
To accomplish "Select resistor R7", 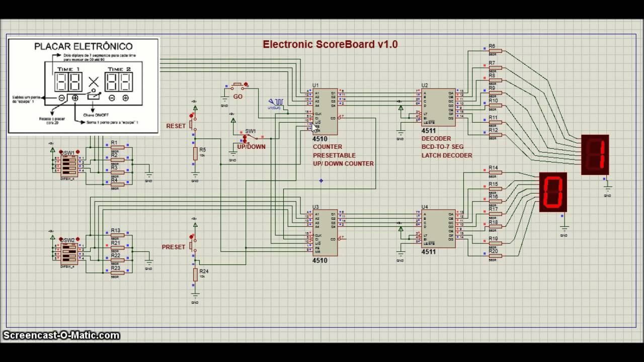I will (495, 68).
